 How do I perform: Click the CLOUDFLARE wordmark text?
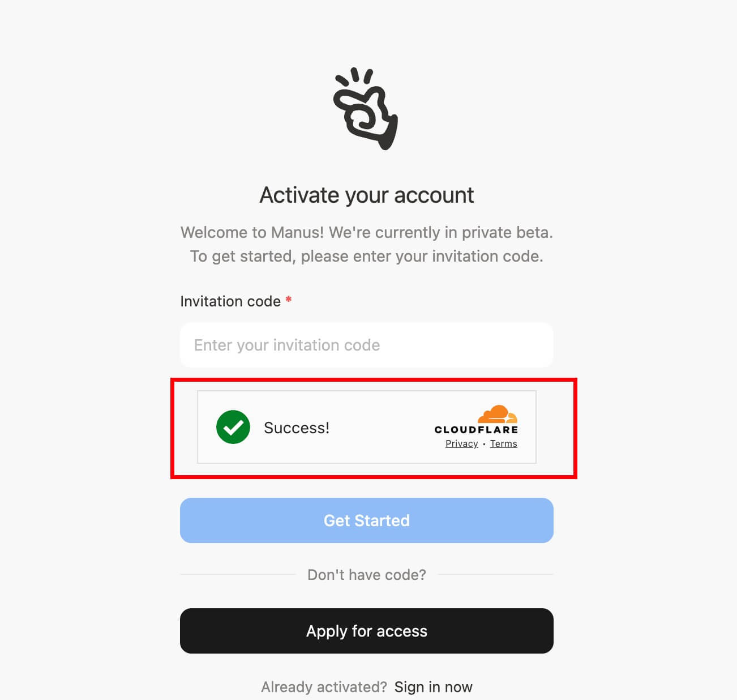476,429
